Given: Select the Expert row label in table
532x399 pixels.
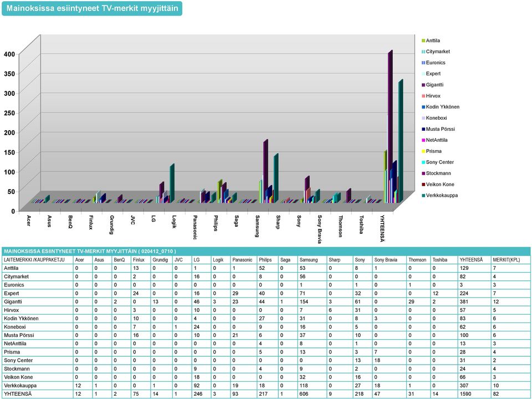Looking at the screenshot, I should [x=12, y=293].
